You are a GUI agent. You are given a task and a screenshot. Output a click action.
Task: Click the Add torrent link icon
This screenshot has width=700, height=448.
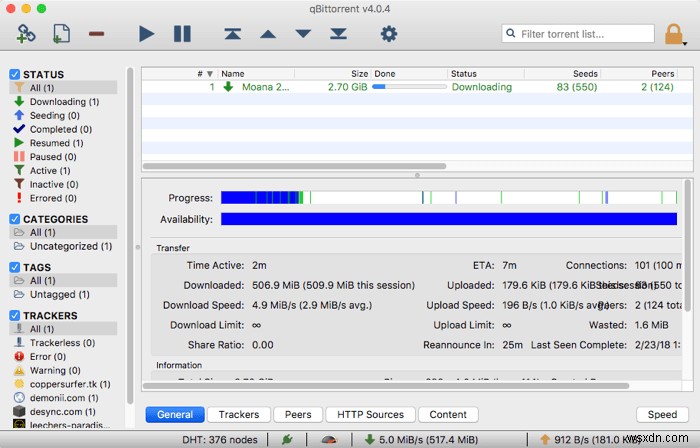pos(26,34)
